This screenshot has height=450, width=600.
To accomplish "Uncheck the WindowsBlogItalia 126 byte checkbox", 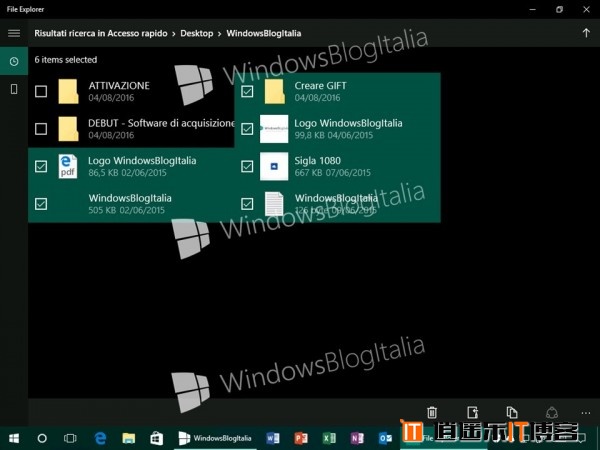I will tap(247, 204).
